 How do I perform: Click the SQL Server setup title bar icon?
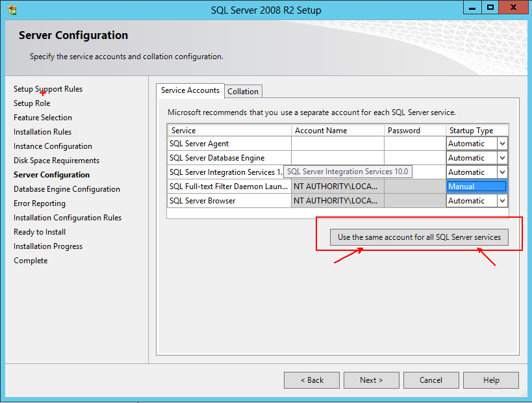coord(12,10)
